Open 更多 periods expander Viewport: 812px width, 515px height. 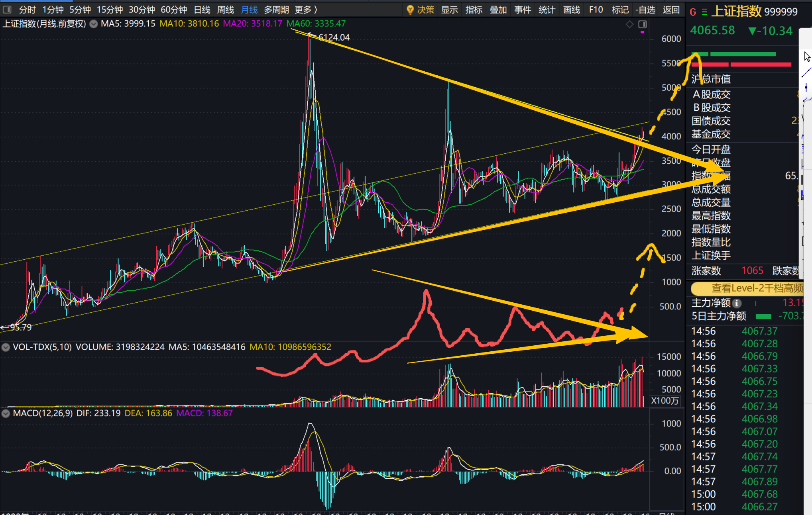tap(306, 10)
